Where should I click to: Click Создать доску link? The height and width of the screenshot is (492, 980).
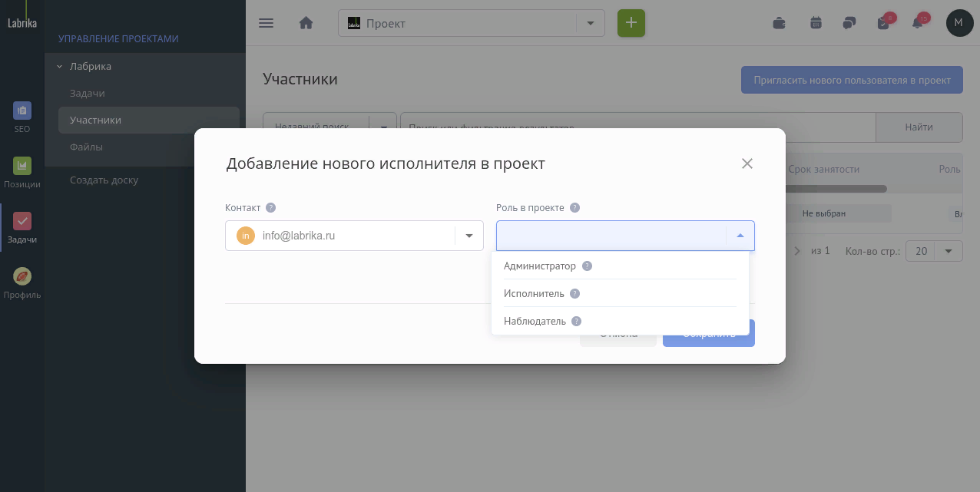pos(104,180)
